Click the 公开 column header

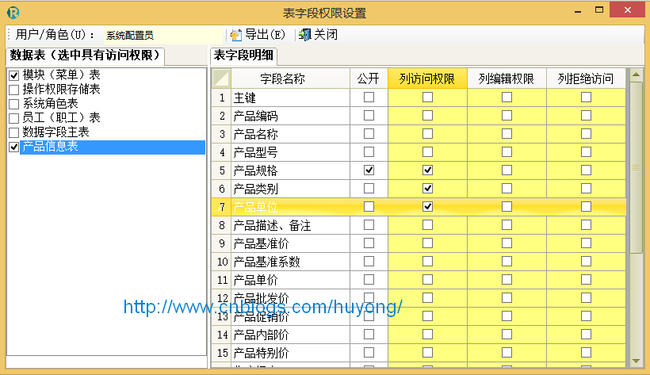tap(369, 78)
